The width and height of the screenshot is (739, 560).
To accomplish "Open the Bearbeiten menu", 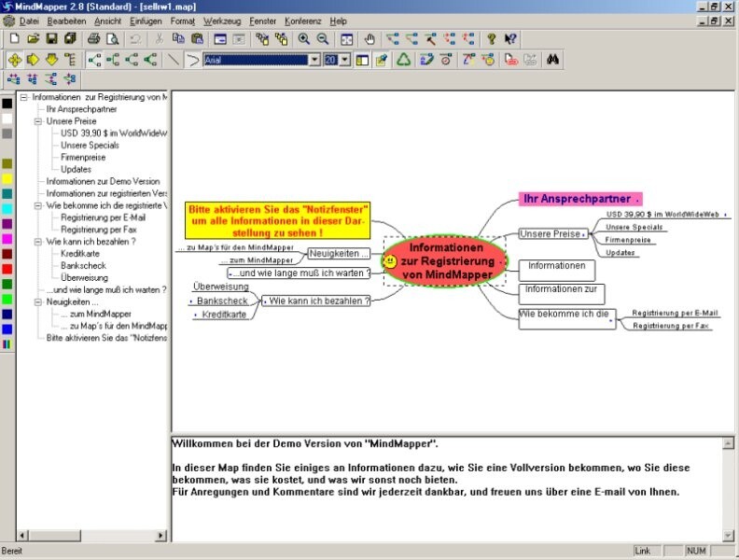I will [x=66, y=21].
